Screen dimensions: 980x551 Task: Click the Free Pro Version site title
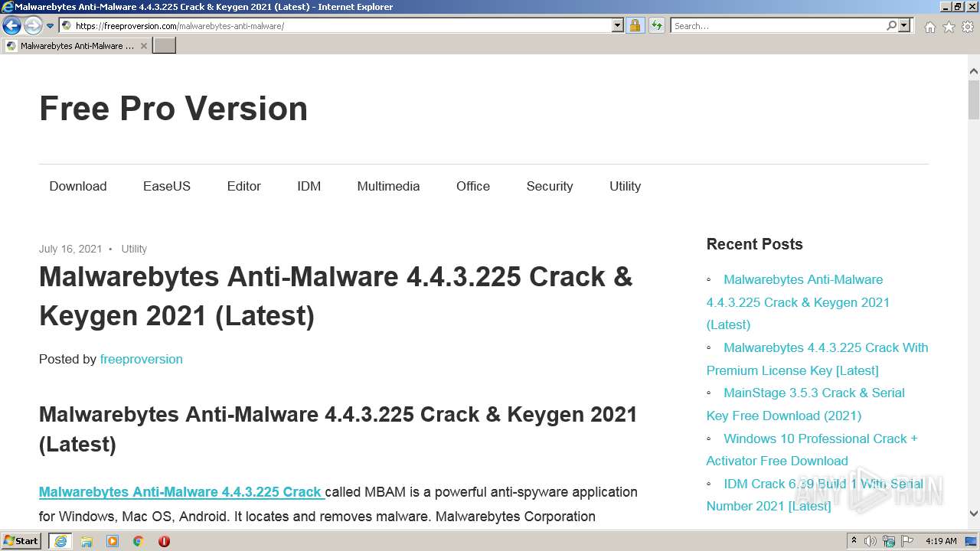point(173,109)
